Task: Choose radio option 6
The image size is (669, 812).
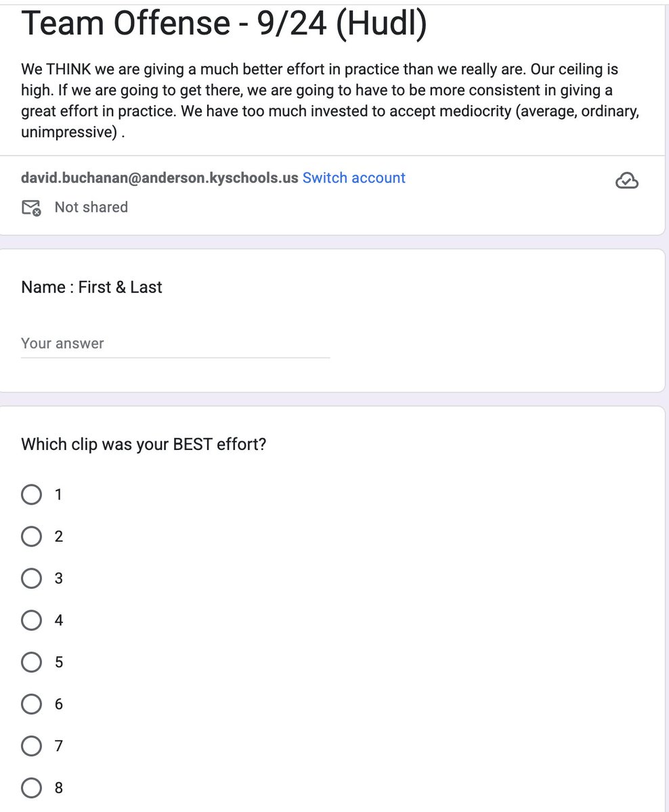Action: coord(31,704)
